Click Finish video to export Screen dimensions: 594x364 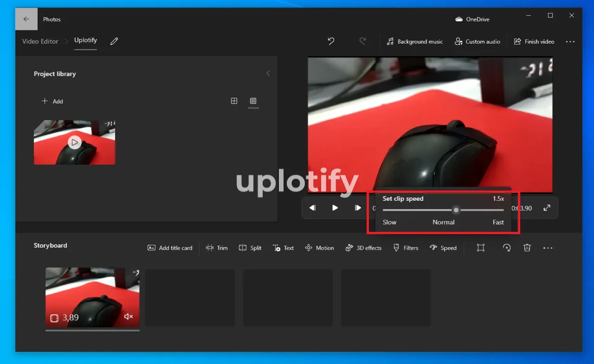coord(534,42)
